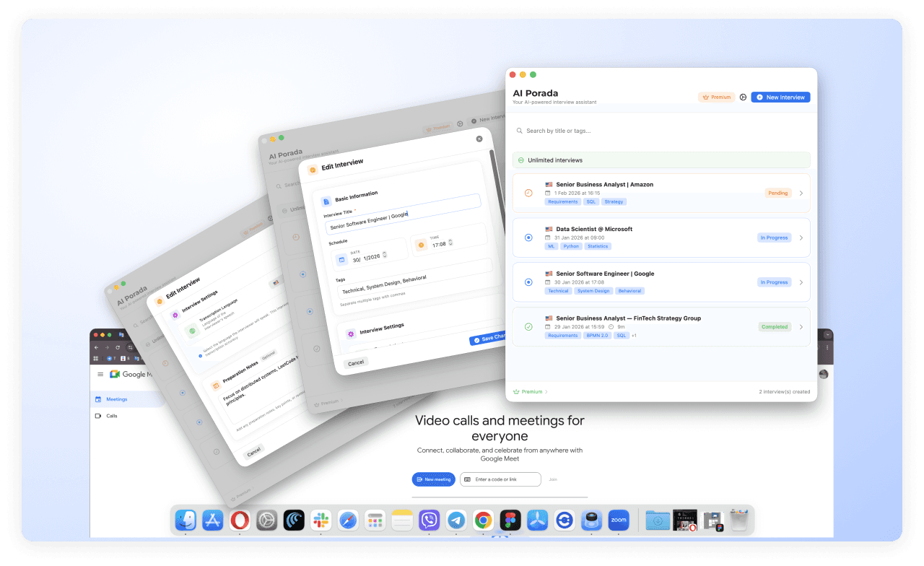Click the green completed checkmark for FinTech interview
The width and height of the screenshot is (924, 566).
pyautogui.click(x=528, y=327)
